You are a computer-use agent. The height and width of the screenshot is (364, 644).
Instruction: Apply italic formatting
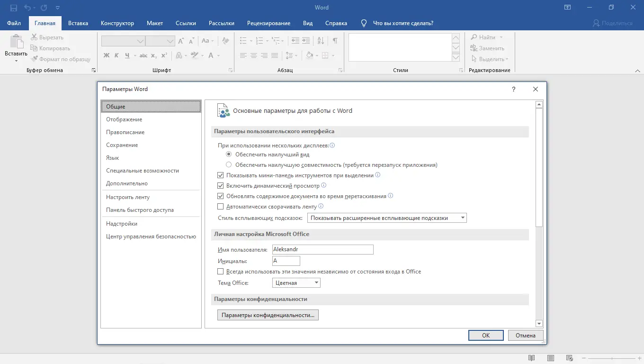[x=116, y=55]
